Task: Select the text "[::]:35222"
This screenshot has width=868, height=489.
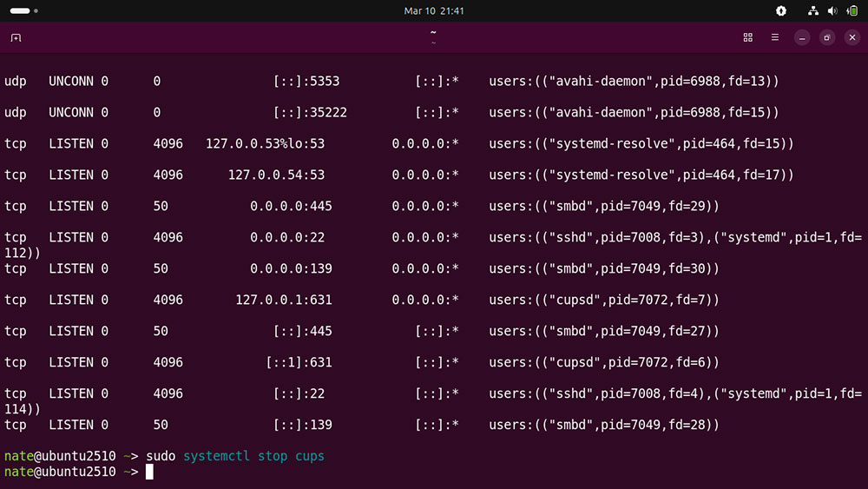Action: point(310,112)
